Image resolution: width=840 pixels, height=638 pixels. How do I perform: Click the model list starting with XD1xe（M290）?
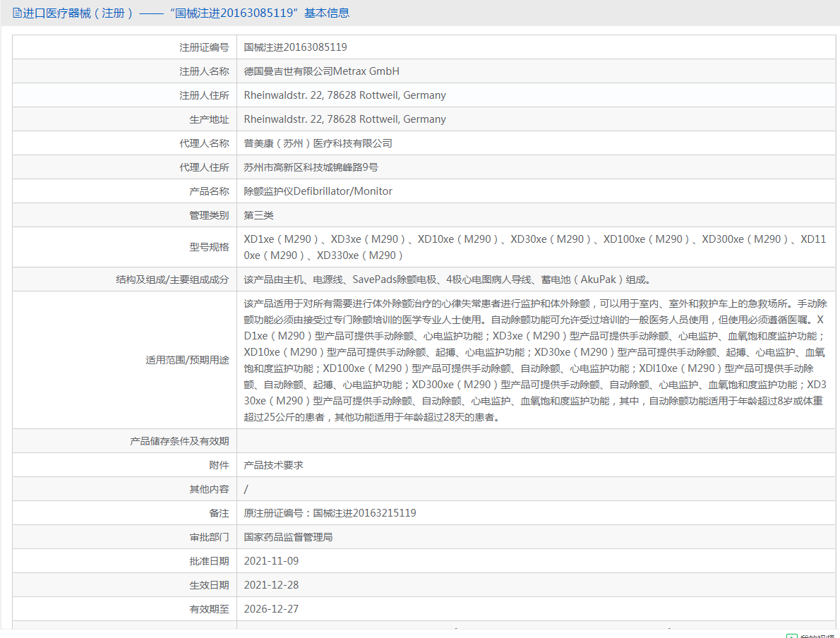coord(534,247)
